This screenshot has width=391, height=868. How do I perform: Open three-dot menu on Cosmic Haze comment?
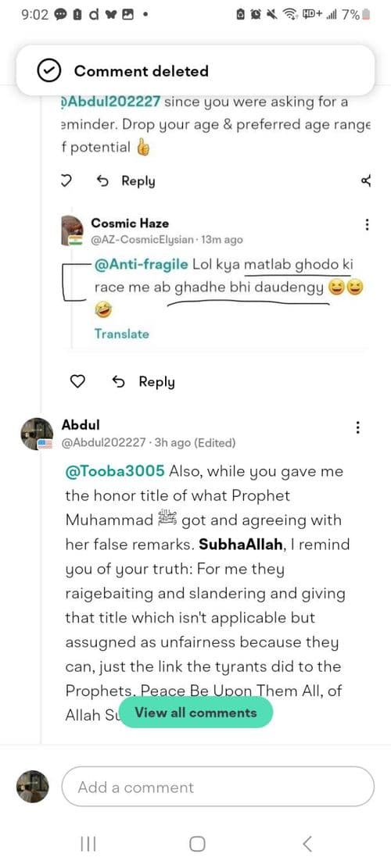(x=366, y=225)
